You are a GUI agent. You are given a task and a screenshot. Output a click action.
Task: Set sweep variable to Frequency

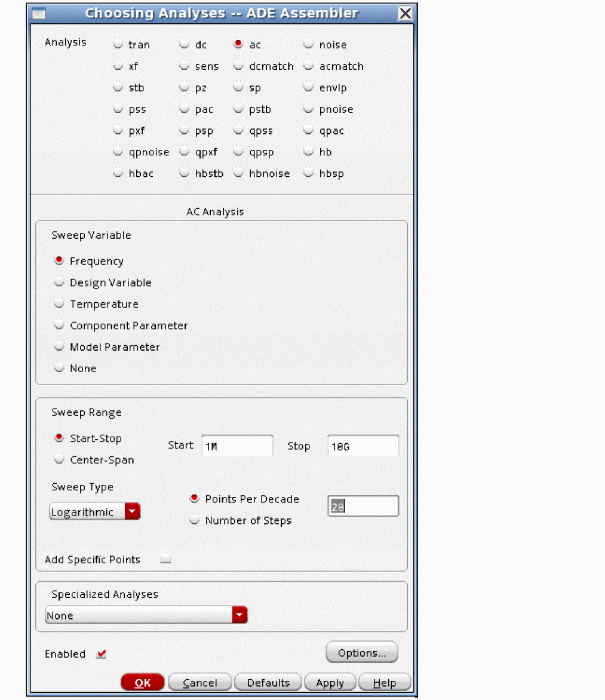tap(59, 260)
